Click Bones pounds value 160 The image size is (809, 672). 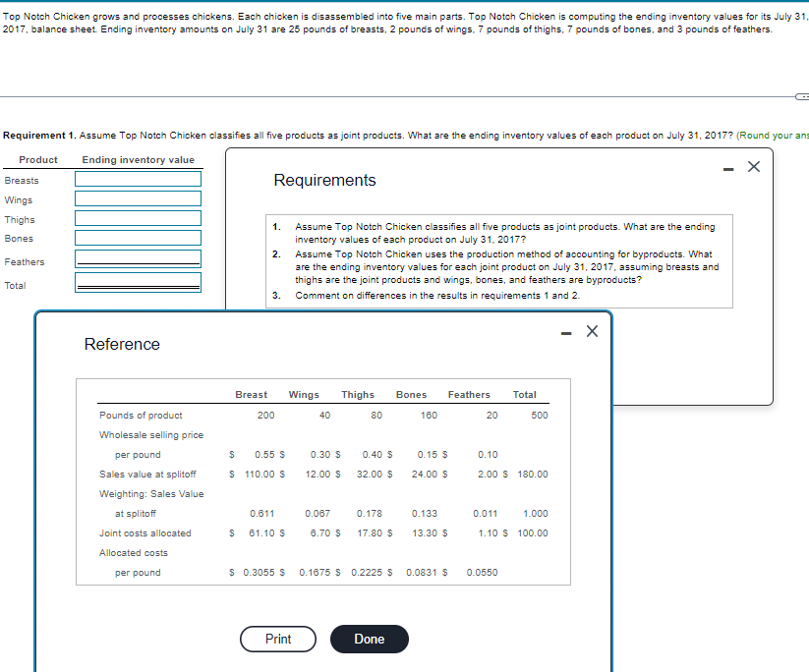click(429, 416)
